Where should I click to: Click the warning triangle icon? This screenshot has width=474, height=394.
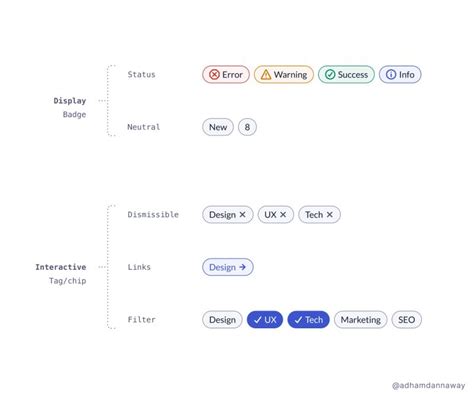coord(266,74)
